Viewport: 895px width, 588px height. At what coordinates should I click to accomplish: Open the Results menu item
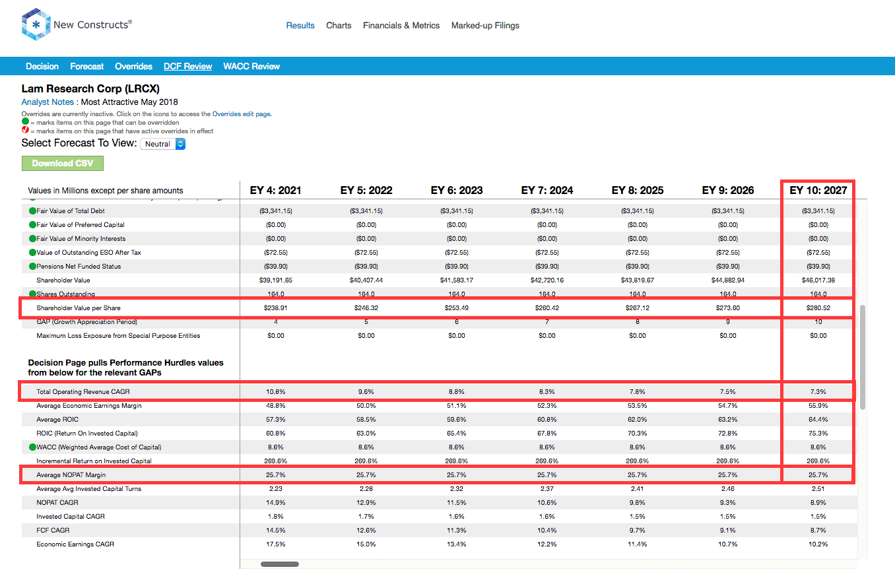300,26
